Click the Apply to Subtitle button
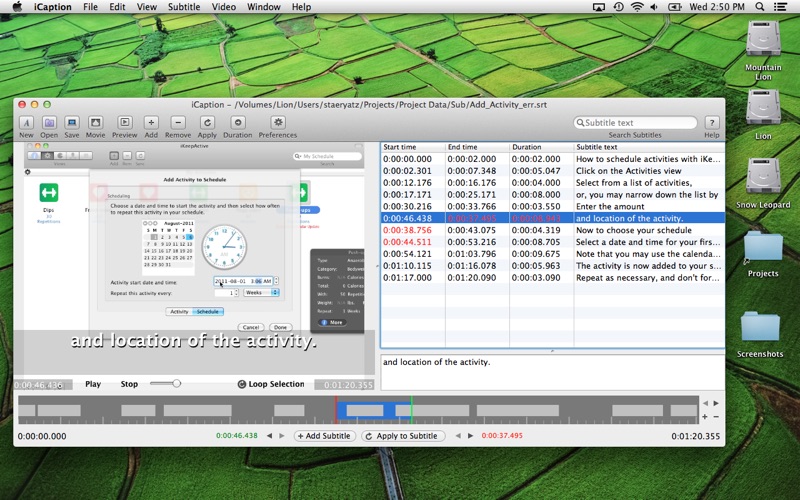Viewport: 800px width, 500px height. pos(403,436)
